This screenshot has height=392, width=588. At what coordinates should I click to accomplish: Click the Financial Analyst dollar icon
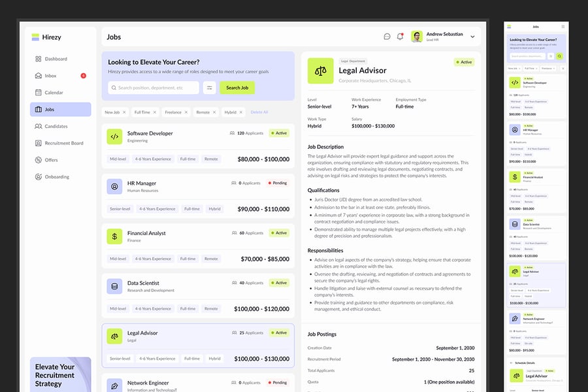tap(114, 237)
